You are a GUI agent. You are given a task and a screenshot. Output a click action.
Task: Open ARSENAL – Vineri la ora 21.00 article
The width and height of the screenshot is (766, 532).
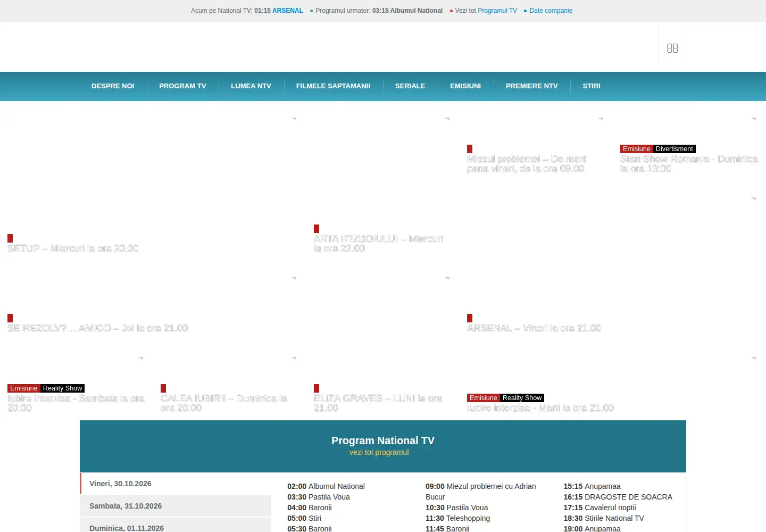(x=534, y=328)
